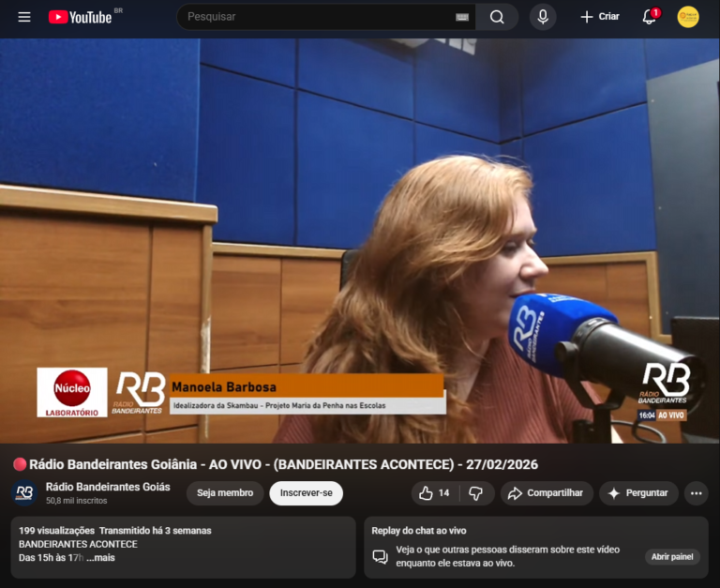Image resolution: width=720 pixels, height=588 pixels.
Task: Click the Perguntar ask button
Action: coord(638,493)
